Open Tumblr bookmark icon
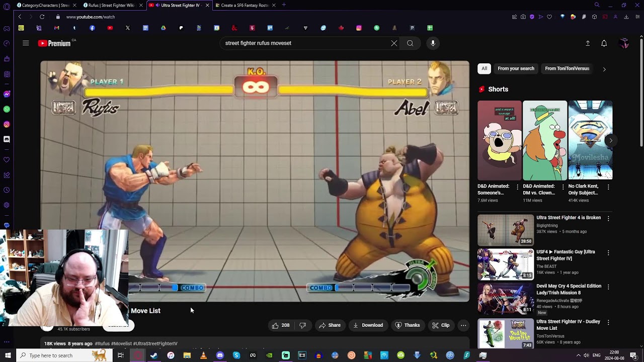 coord(74,28)
